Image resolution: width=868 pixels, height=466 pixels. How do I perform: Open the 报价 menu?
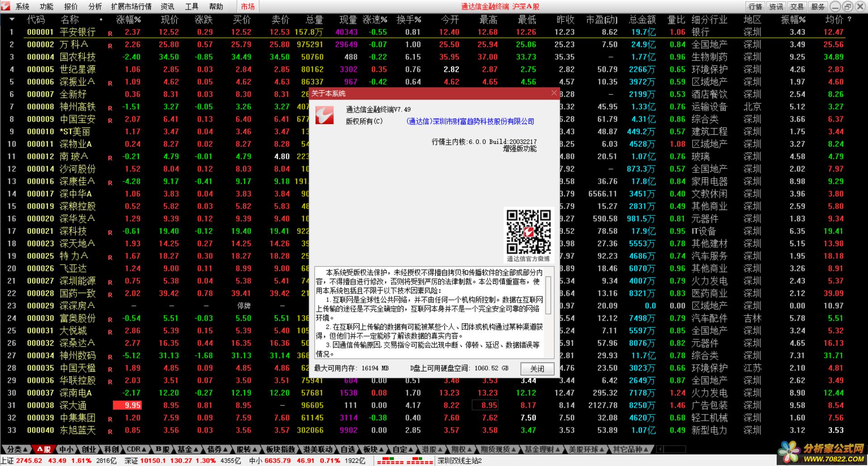[x=71, y=6]
